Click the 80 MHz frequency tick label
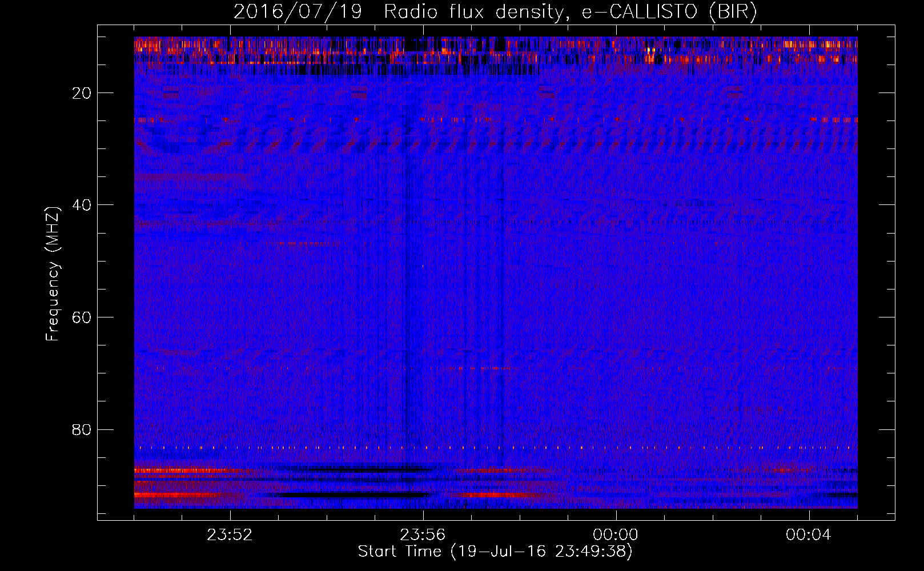The width and height of the screenshot is (924, 571). pyautogui.click(x=82, y=429)
